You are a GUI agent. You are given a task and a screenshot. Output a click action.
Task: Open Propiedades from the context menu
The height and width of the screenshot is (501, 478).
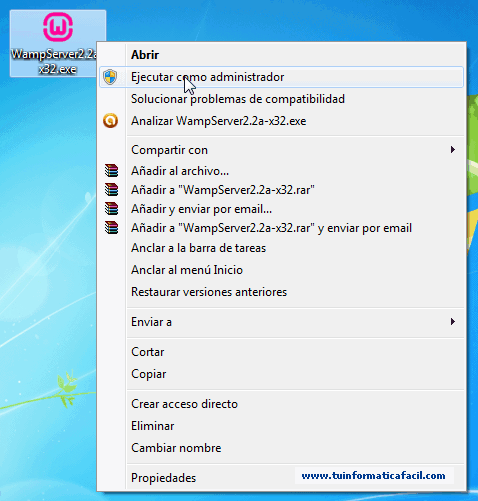pos(281,478)
